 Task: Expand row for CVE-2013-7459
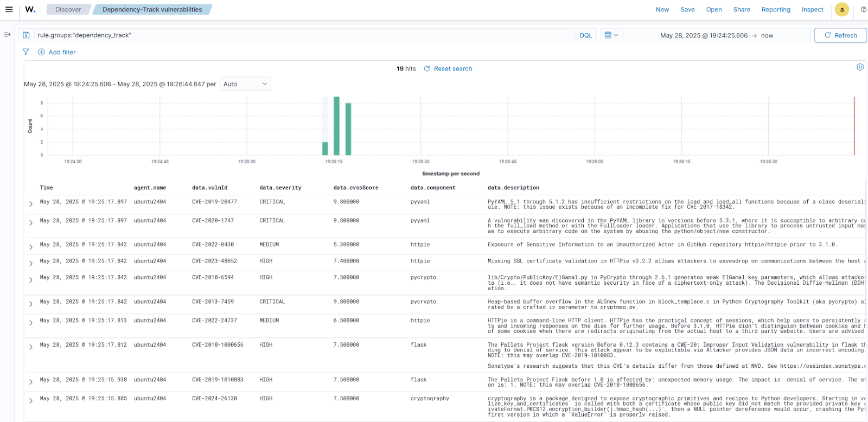[31, 304]
